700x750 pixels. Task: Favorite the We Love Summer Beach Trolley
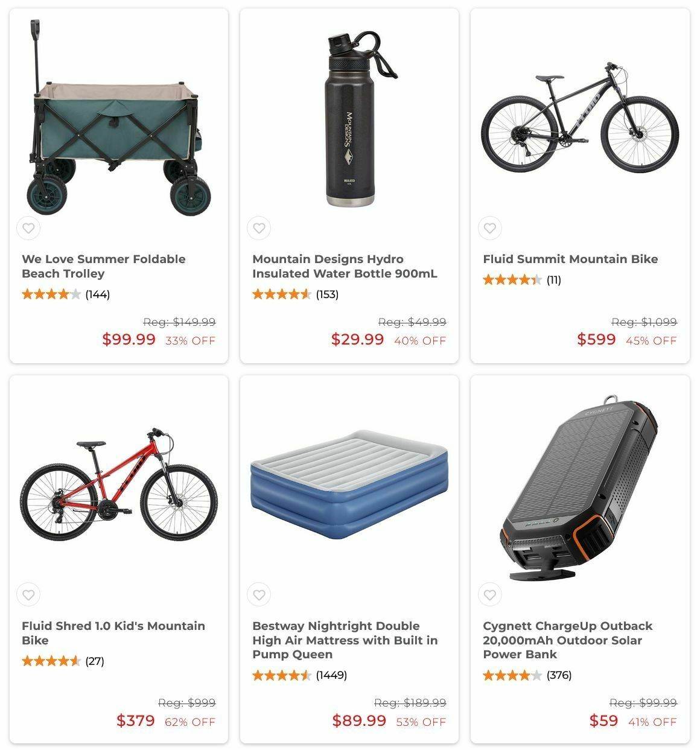point(28,228)
